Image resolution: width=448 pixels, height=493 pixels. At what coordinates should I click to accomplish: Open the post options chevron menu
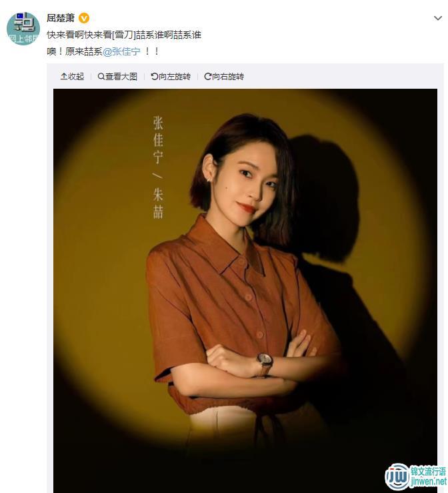(x=437, y=18)
